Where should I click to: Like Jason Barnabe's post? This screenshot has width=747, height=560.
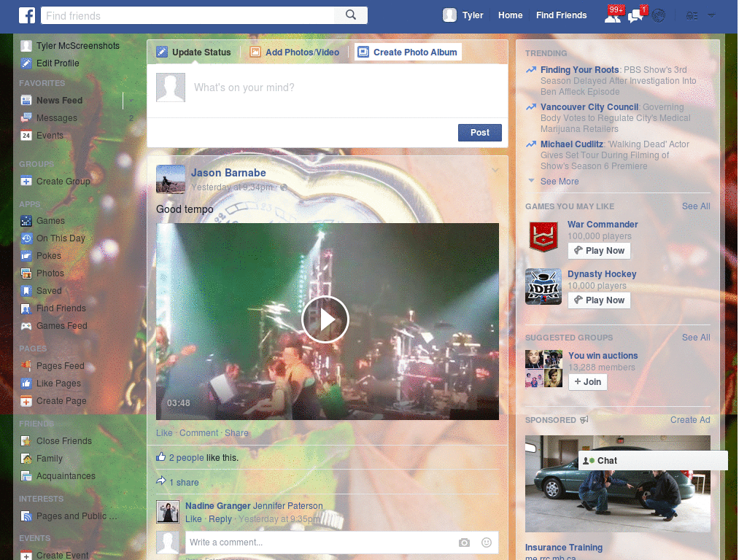point(164,433)
